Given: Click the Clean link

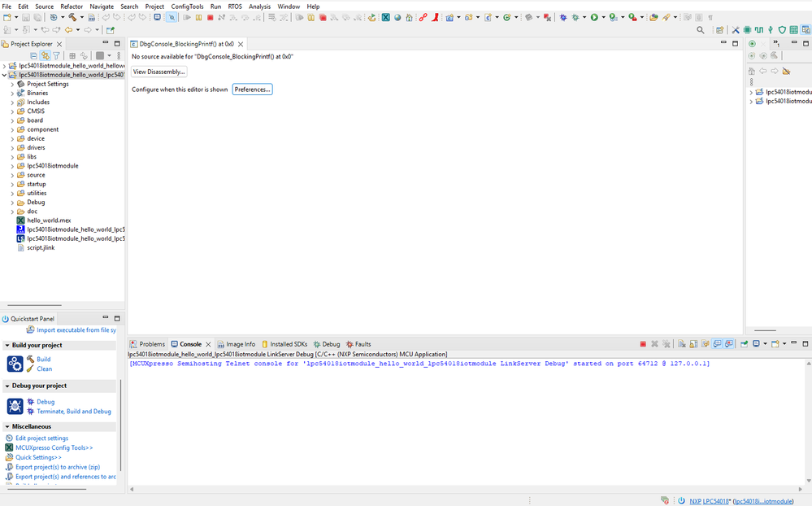Looking at the screenshot, I should pyautogui.click(x=44, y=369).
